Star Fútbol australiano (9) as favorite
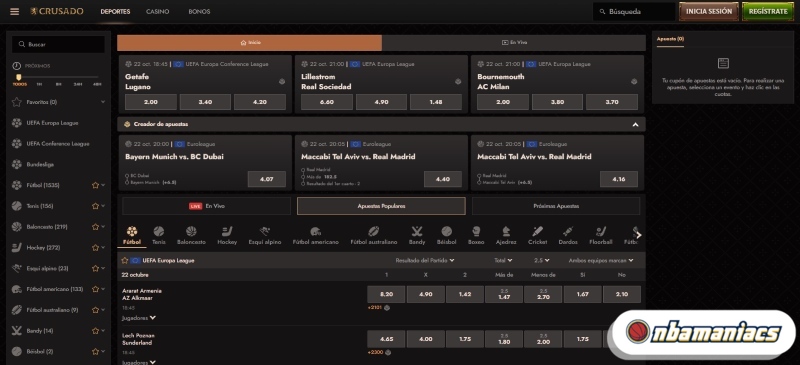This screenshot has width=800, height=365. (95, 310)
